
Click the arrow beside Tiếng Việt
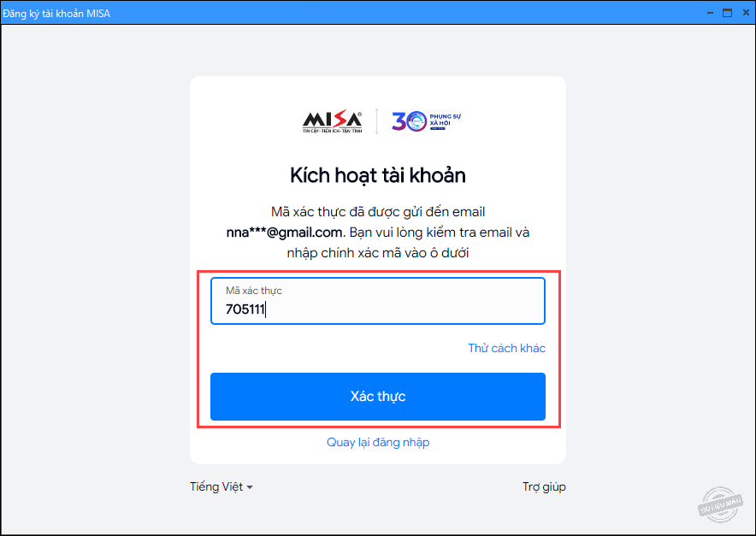click(x=249, y=488)
